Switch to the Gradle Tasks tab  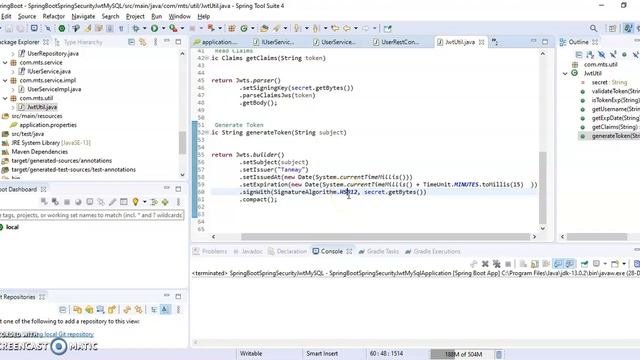tap(379, 251)
